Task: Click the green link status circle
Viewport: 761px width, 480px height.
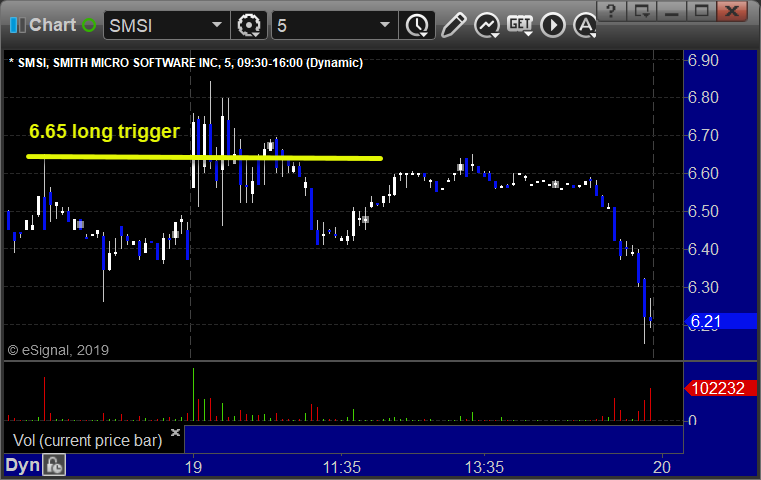Action: coord(89,25)
